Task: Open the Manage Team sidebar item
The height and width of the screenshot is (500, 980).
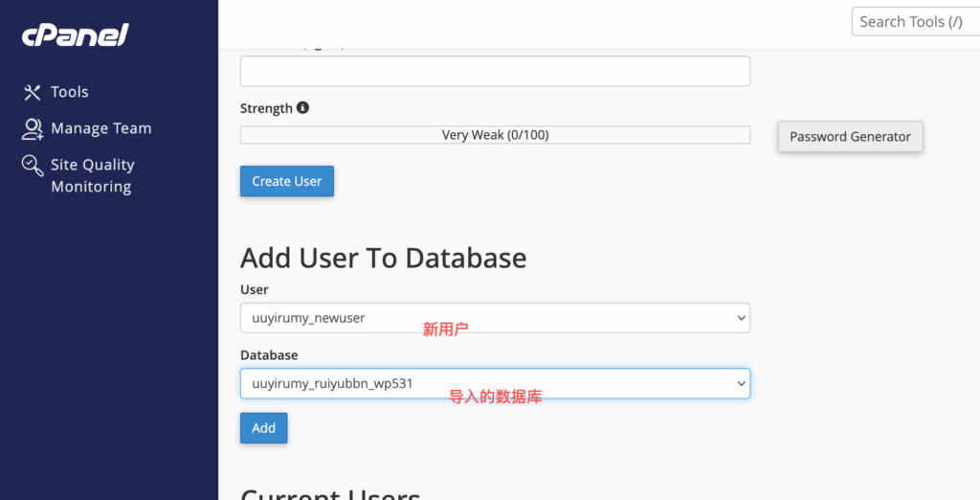Action: (x=100, y=128)
